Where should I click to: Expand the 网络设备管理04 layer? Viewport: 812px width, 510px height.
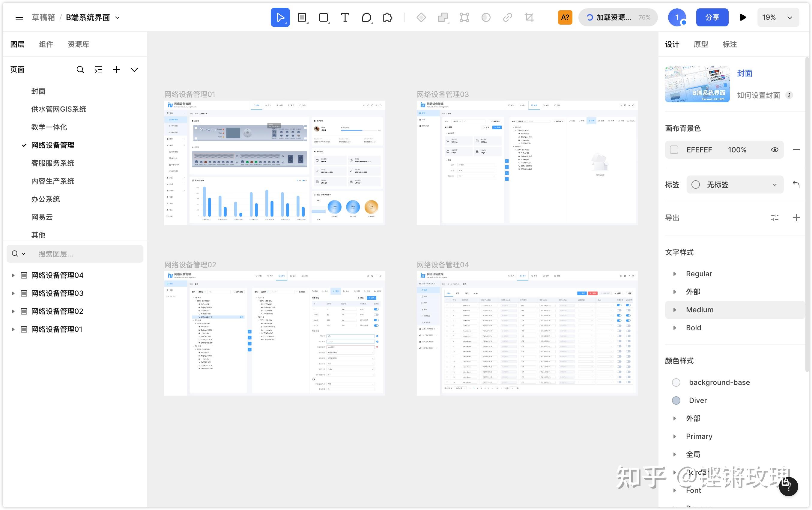tap(13, 275)
